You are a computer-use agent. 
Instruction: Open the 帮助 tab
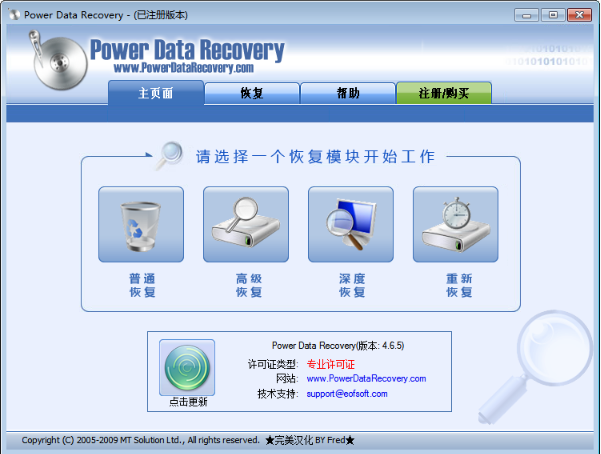tap(348, 93)
